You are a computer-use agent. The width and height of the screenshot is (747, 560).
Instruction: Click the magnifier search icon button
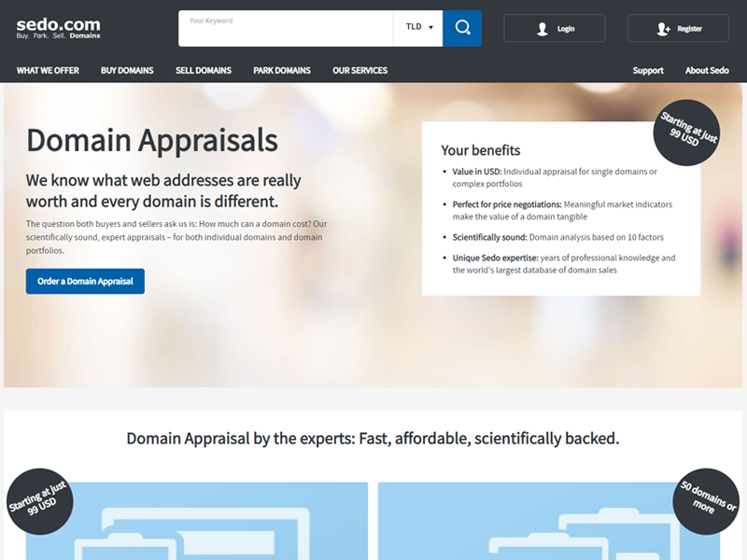click(x=462, y=28)
